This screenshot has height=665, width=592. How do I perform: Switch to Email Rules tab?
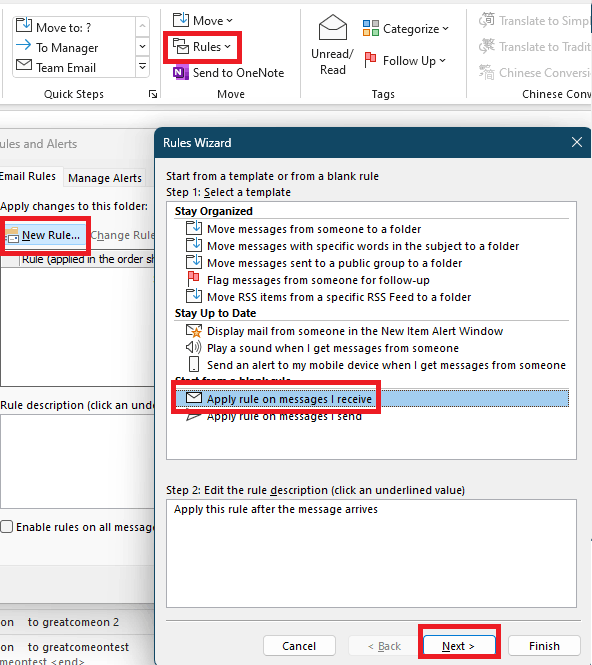(x=28, y=176)
